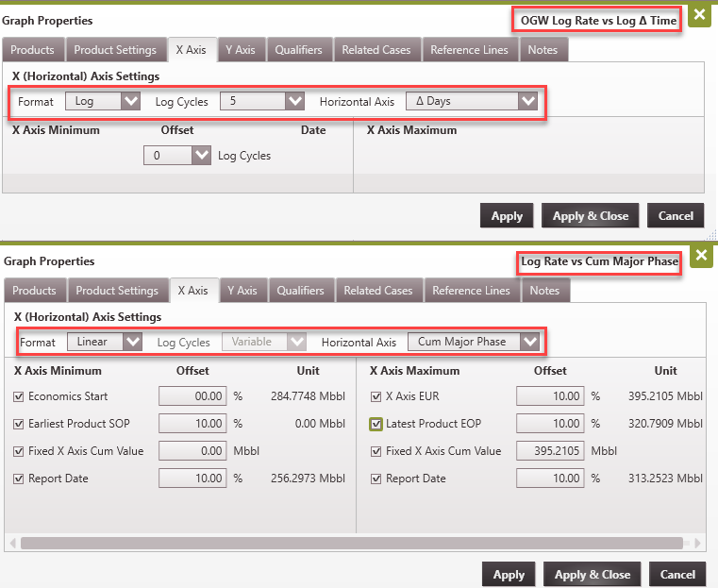Click Apply & Close in top dialog

pos(591,216)
